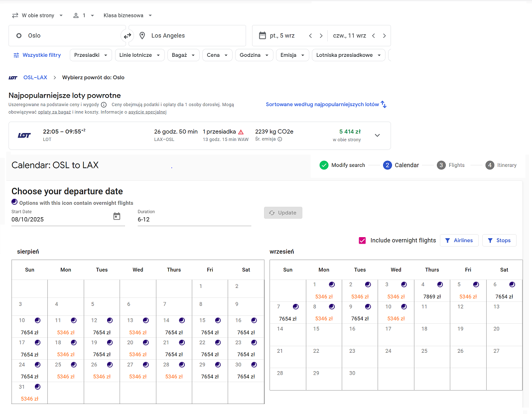
Task: Open the W obie strony trip type dropdown
Action: [x=37, y=15]
